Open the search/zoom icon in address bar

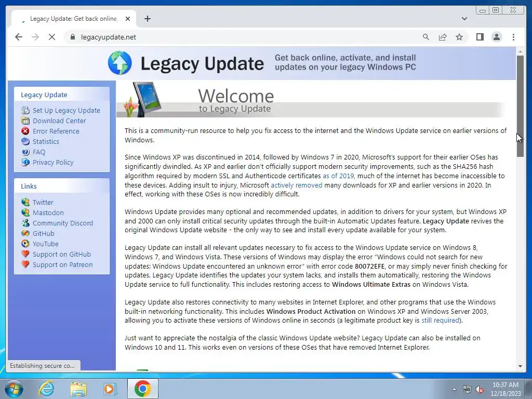pyautogui.click(x=426, y=37)
